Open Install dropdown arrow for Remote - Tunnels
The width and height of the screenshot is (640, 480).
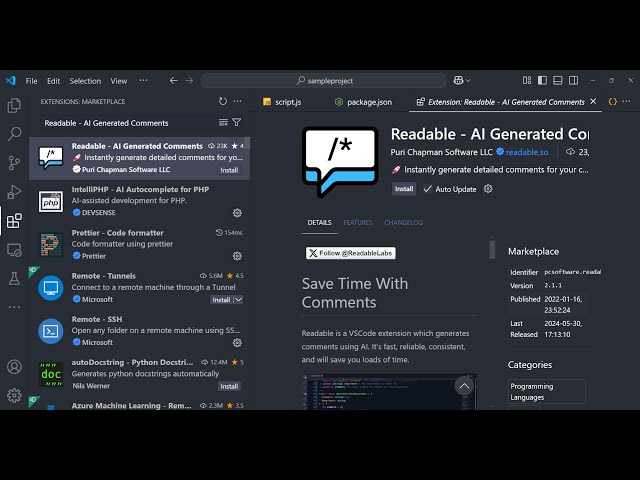coord(238,300)
